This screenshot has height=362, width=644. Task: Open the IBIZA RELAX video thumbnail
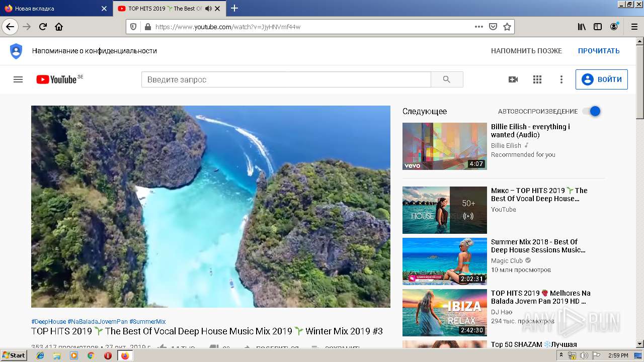(x=445, y=313)
